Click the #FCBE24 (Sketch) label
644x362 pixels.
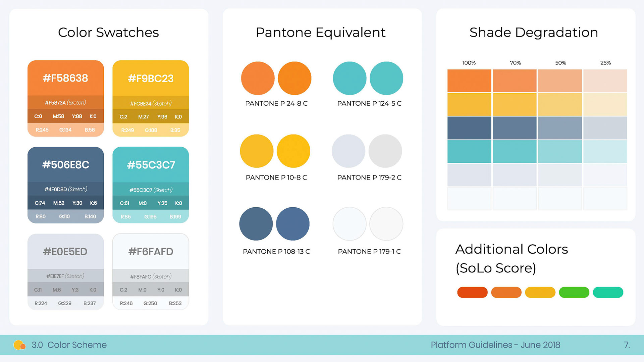[x=151, y=103]
